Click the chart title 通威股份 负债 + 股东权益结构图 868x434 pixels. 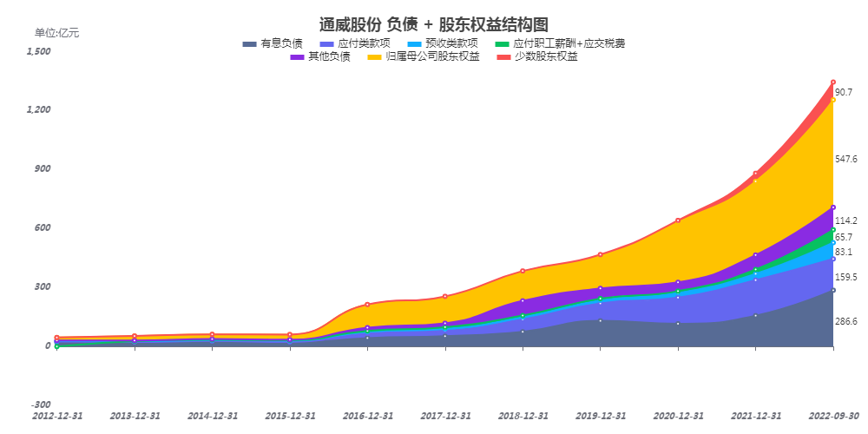pos(433,24)
